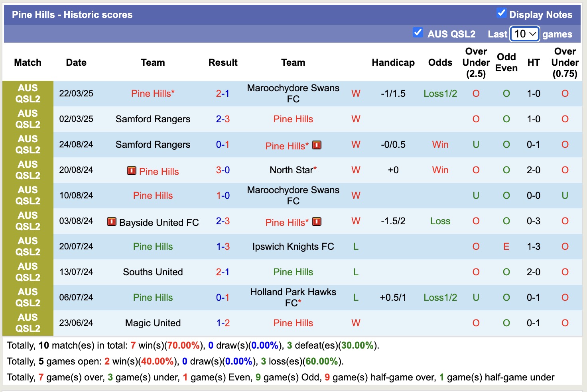Click the red card icon beside Bayside United FC
The height and width of the screenshot is (392, 587).
(x=112, y=222)
